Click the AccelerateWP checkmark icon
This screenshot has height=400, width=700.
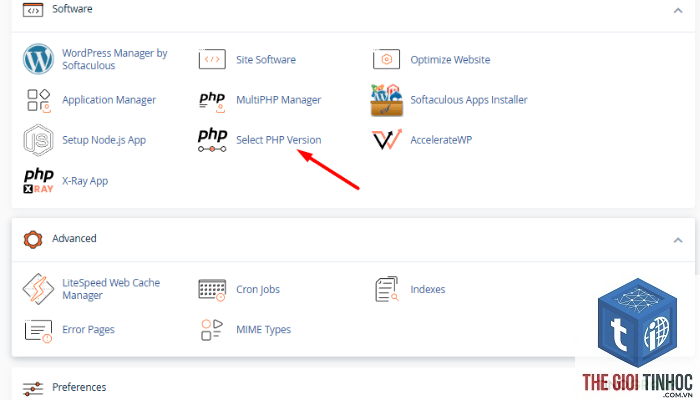coord(387,139)
